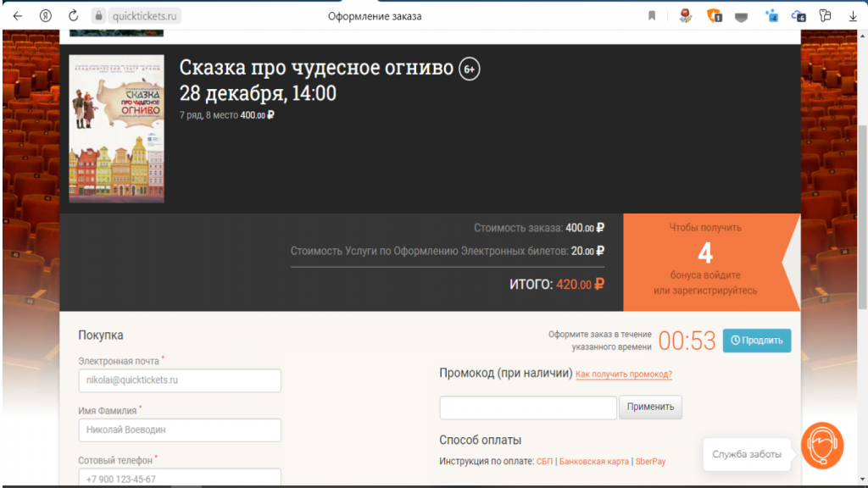Open the SberPay payment link
This screenshot has height=488, width=868.
click(649, 463)
